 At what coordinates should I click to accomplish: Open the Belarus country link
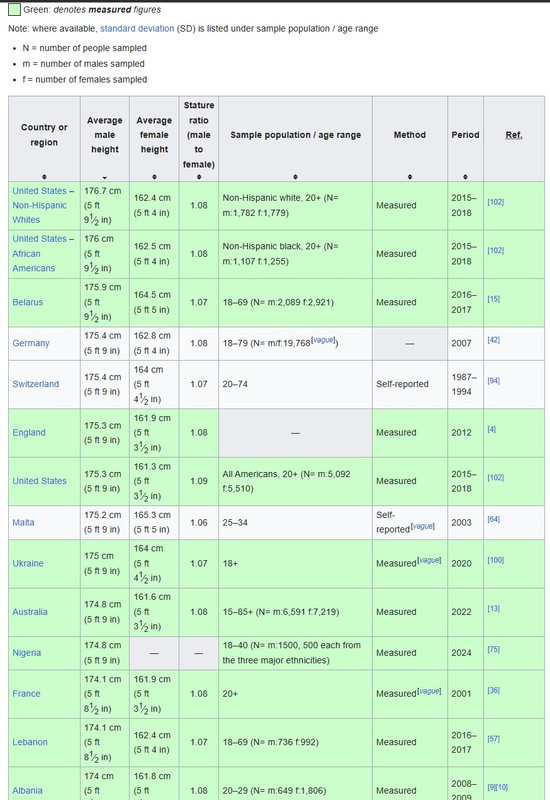(28, 302)
